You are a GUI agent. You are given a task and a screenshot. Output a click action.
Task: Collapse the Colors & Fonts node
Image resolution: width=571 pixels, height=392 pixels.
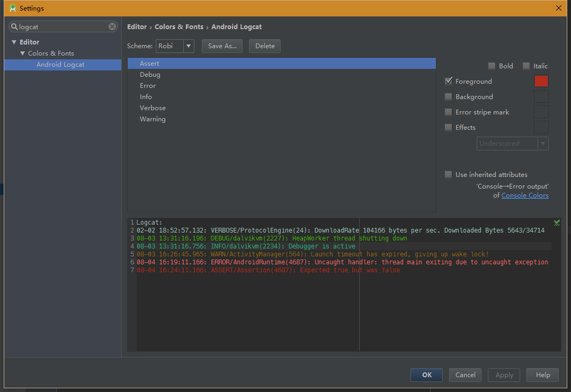point(23,53)
